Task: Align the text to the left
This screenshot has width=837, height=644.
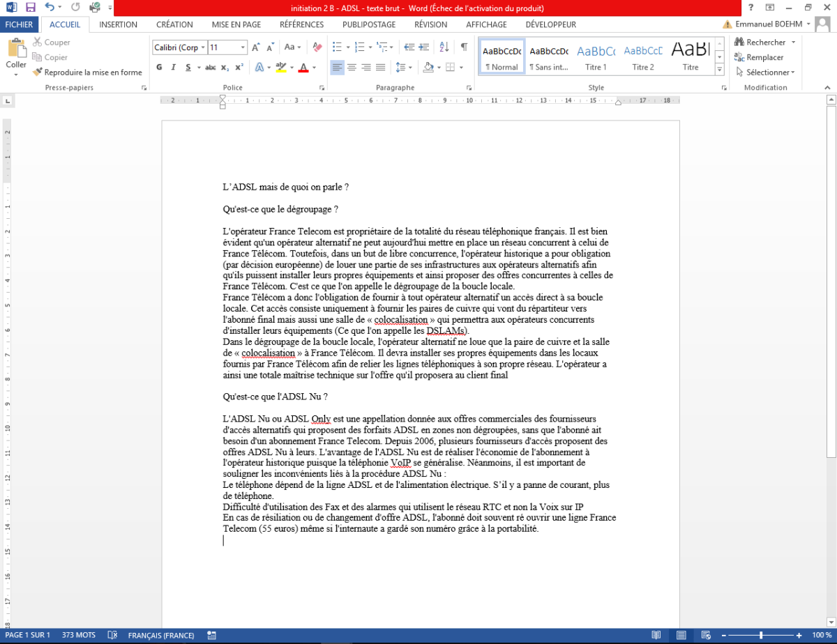Action: tap(337, 68)
